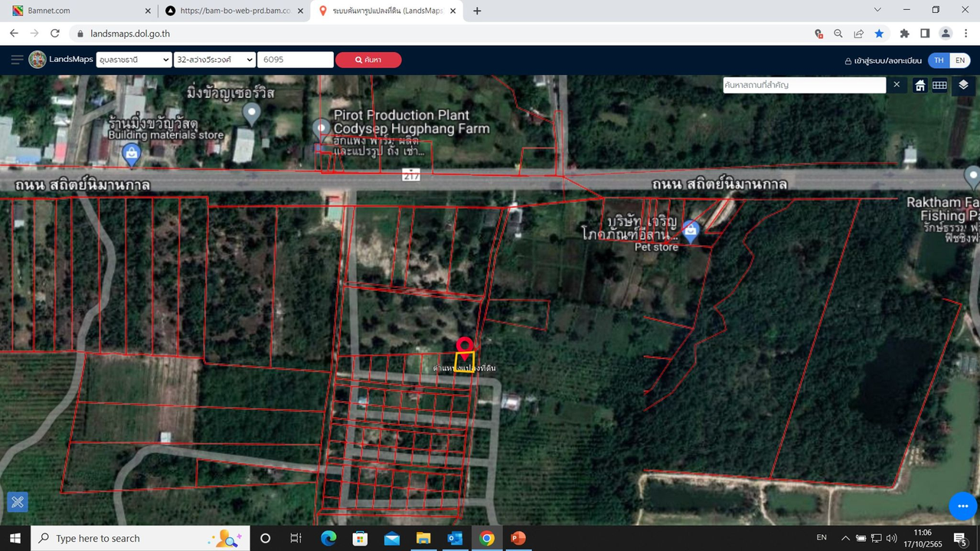Viewport: 980px width, 551px height.
Task: Switch to the bam-bo-web-prd tab
Action: (x=230, y=11)
